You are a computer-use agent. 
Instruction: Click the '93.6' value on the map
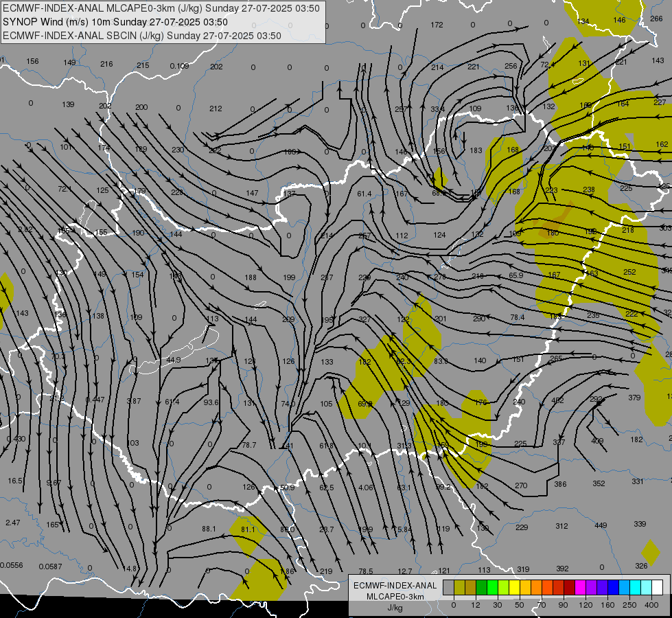click(x=211, y=402)
